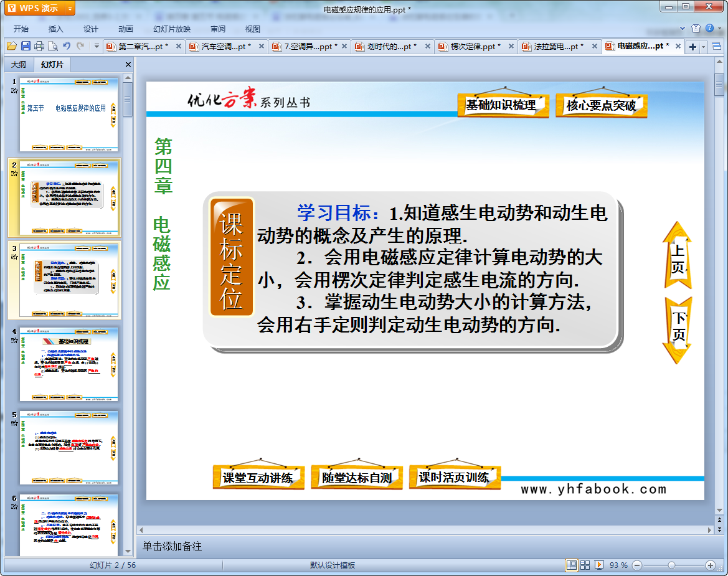Open the 动画 ribbon tab
728x576 pixels.
[x=125, y=29]
